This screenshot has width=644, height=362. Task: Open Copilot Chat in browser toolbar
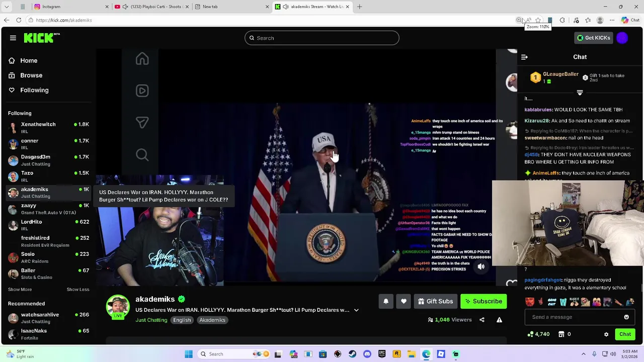point(630,20)
